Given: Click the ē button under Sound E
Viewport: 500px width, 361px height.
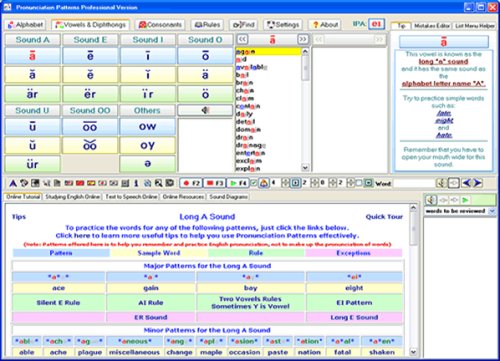Looking at the screenshot, I should click(90, 56).
